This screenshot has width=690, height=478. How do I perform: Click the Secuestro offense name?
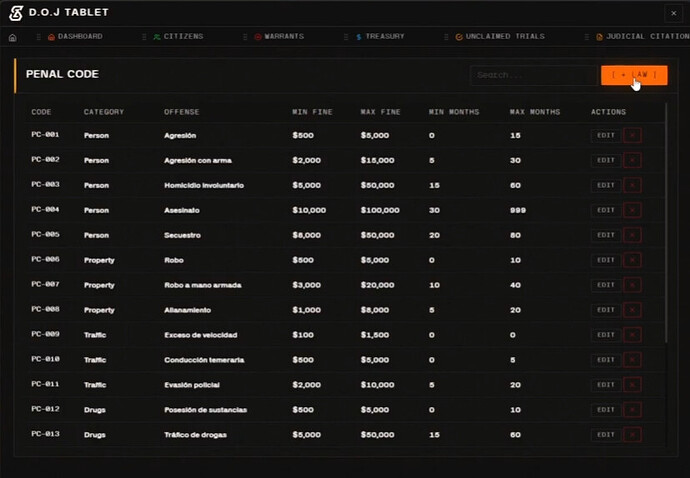[183, 235]
